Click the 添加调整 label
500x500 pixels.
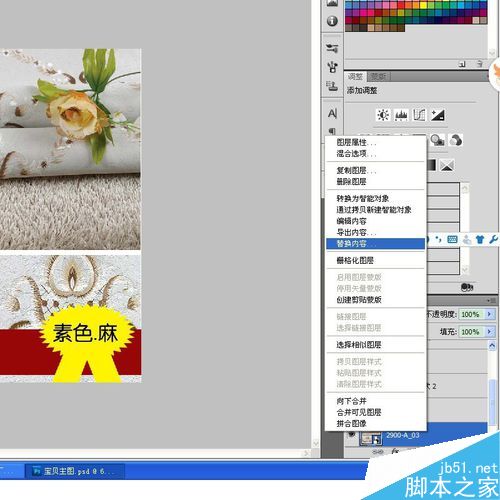click(362, 90)
